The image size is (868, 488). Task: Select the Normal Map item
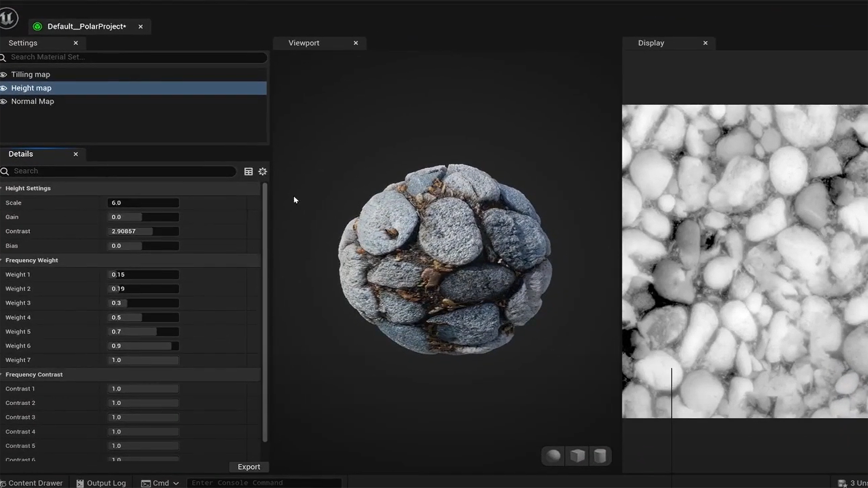(x=33, y=102)
